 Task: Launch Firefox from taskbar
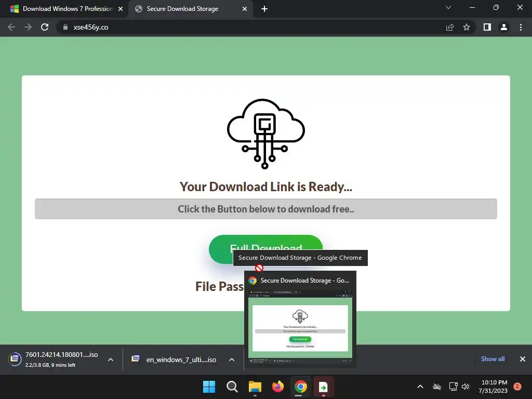[x=278, y=387]
